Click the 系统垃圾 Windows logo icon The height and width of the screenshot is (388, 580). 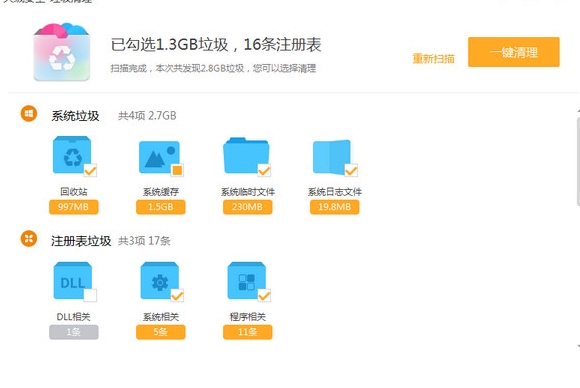pos(28,114)
